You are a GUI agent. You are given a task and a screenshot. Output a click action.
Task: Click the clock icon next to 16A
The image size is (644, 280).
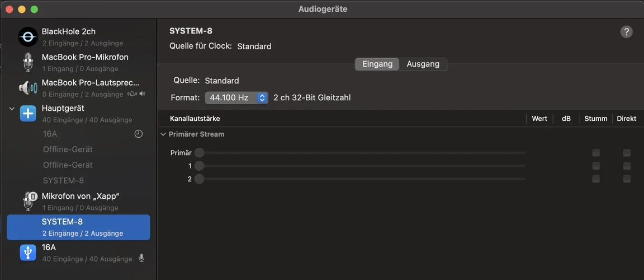[139, 134]
